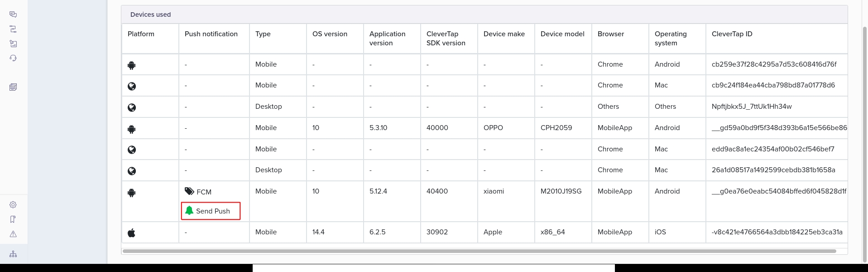Click the CleverTap ID column header
868x272 pixels.
click(732, 34)
